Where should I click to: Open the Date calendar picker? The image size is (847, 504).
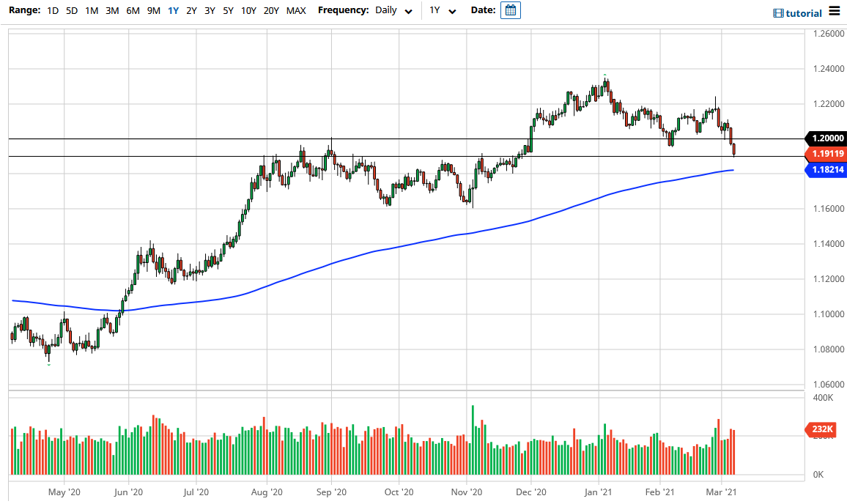pyautogui.click(x=509, y=10)
